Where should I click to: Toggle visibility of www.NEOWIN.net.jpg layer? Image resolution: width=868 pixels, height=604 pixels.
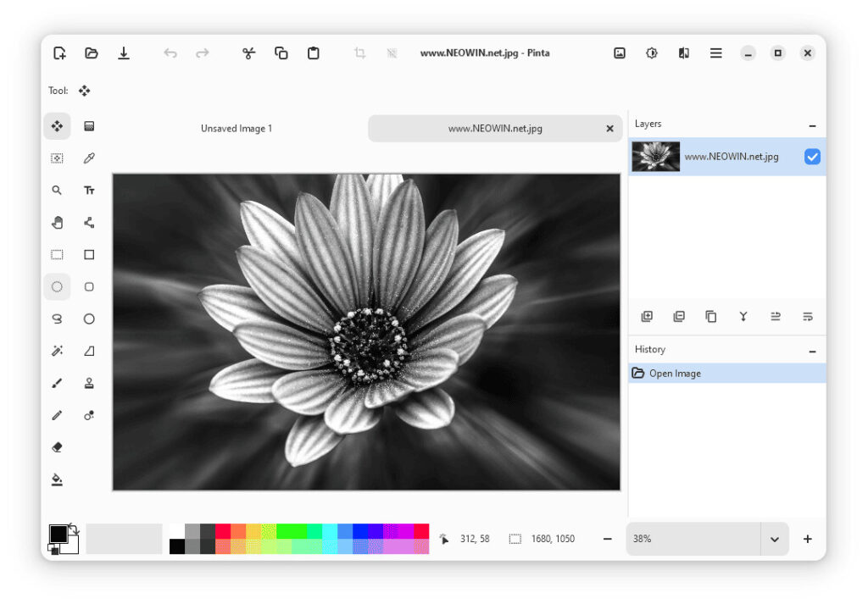812,157
